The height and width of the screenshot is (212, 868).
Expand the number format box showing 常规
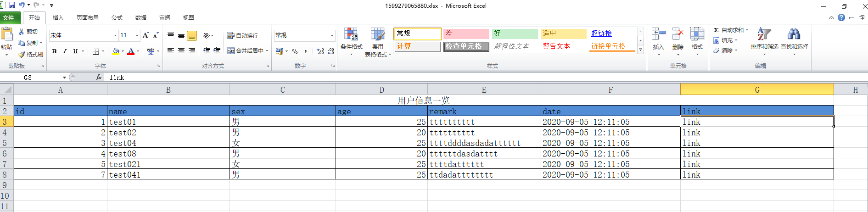(x=332, y=35)
